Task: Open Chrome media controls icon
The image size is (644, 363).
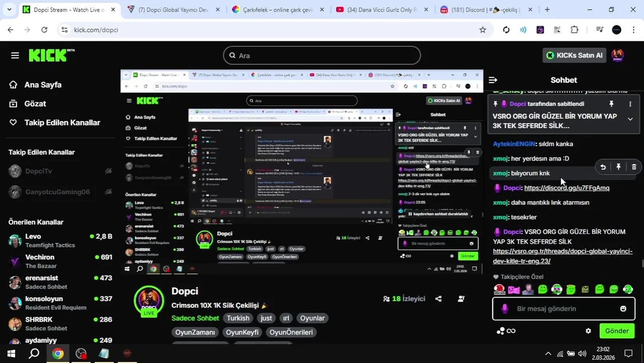Action: [x=600, y=30]
